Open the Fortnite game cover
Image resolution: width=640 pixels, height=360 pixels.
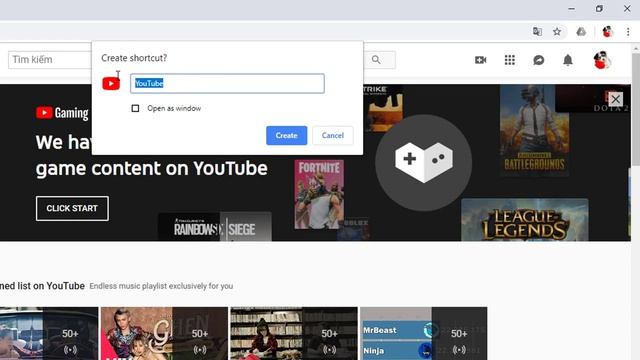319,194
